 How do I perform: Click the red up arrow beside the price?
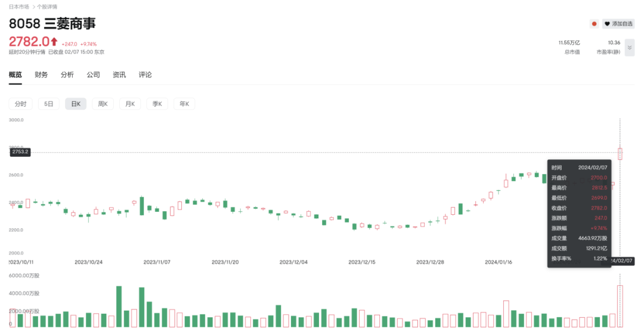(54, 42)
